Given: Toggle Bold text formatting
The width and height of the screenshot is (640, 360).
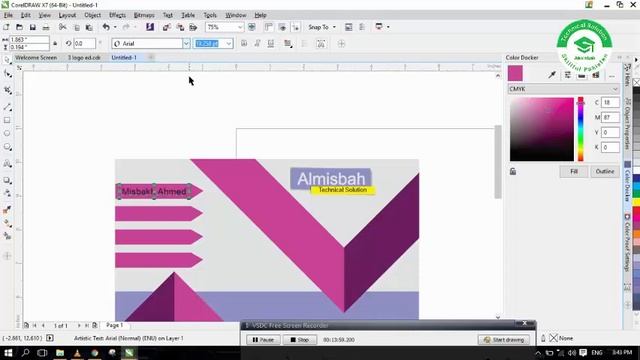Looking at the screenshot, I should click(x=244, y=44).
